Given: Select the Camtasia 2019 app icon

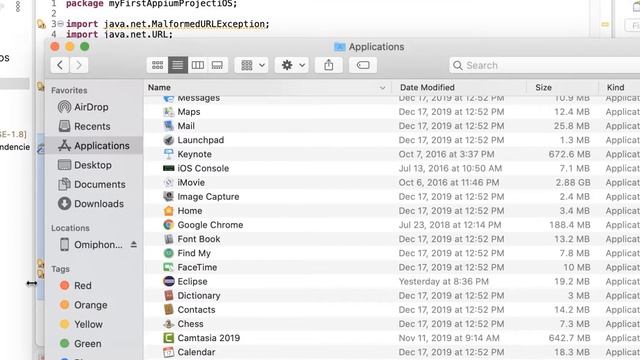Looking at the screenshot, I should 169,338.
